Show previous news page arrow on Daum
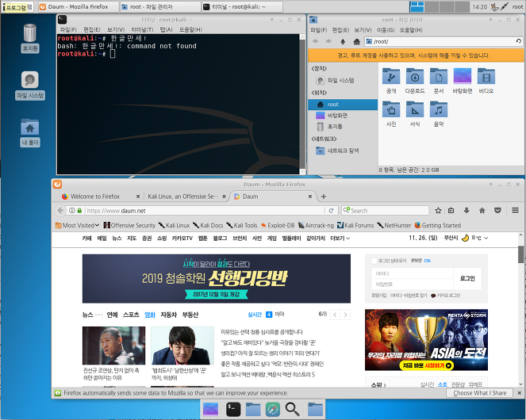Viewport: 526px width, 420px height. (x=335, y=315)
